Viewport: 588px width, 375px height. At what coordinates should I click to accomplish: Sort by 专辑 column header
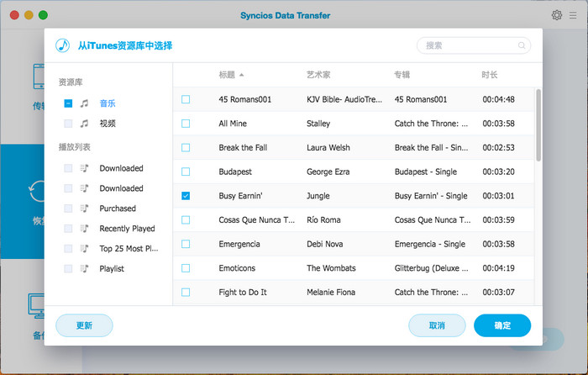click(x=402, y=75)
